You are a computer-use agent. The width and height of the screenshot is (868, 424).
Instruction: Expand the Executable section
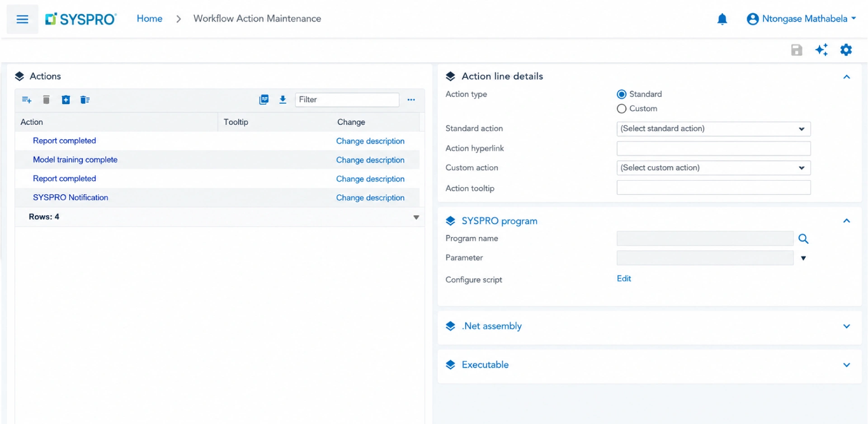(847, 365)
